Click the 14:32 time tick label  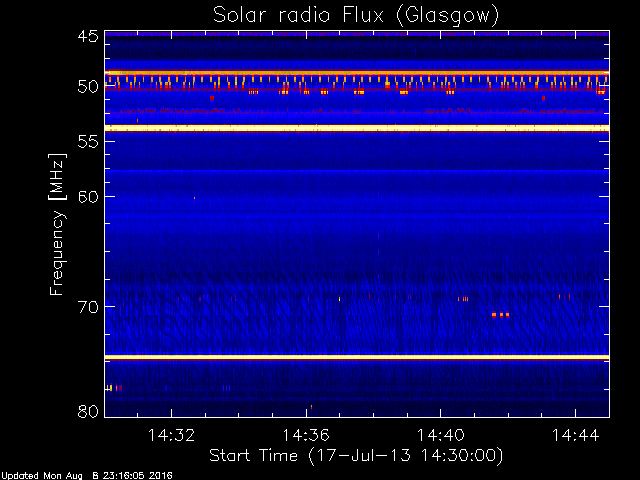(171, 435)
